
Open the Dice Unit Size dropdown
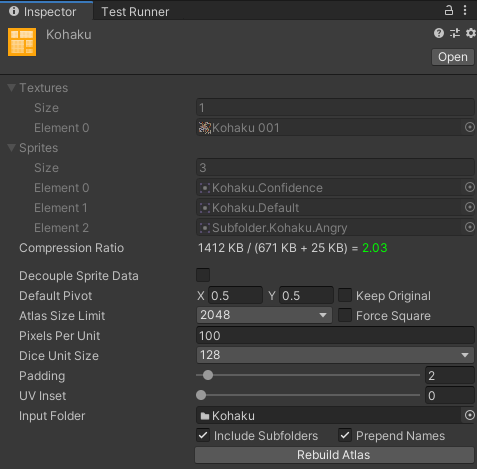[335, 355]
